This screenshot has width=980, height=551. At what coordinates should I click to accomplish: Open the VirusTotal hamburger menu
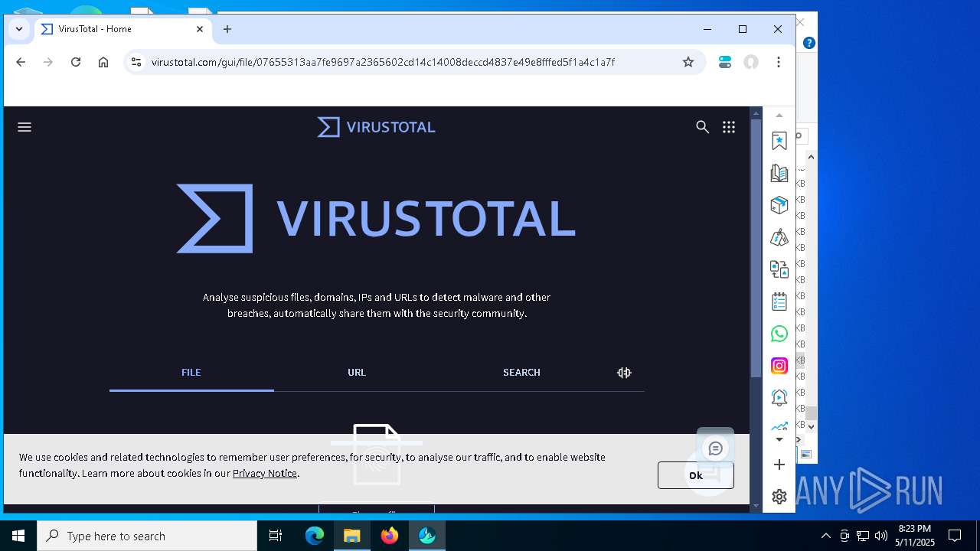(x=24, y=127)
